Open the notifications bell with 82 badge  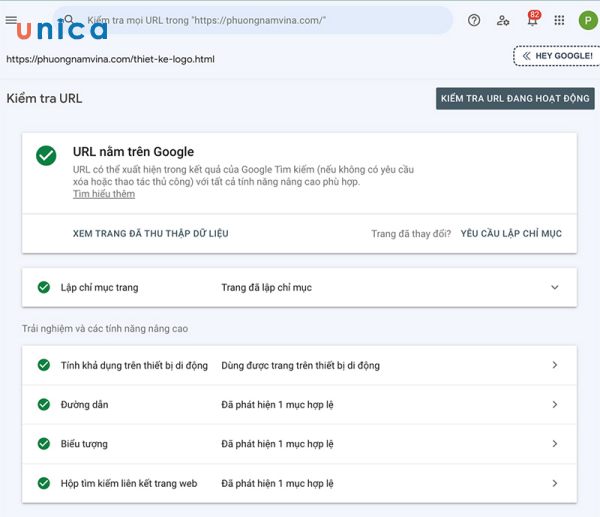532,20
